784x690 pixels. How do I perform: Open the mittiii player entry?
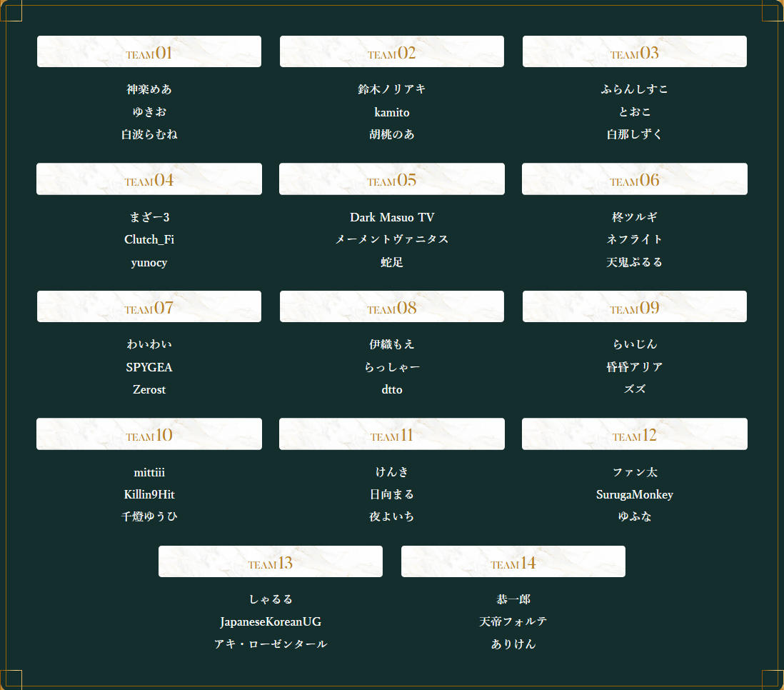click(149, 472)
